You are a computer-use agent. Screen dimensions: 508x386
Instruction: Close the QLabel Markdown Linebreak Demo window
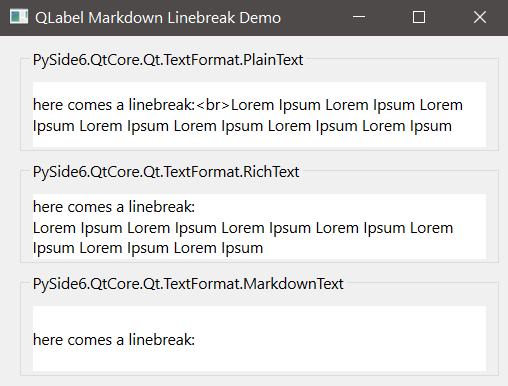[480, 17]
